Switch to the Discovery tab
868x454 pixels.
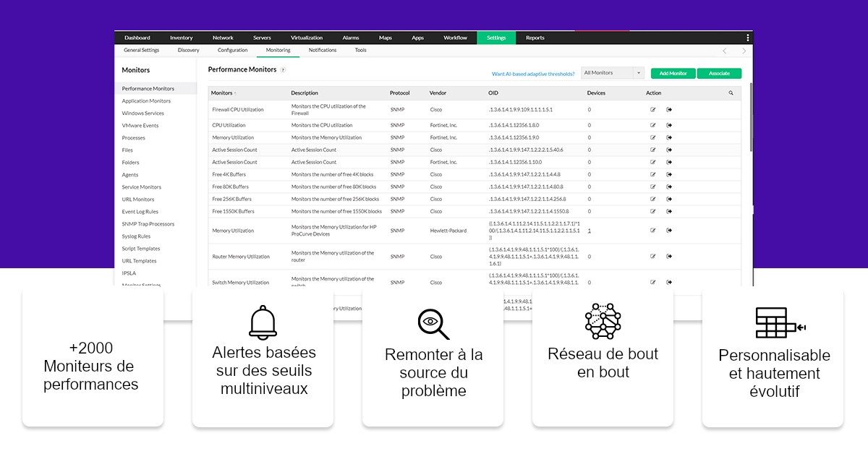click(188, 50)
